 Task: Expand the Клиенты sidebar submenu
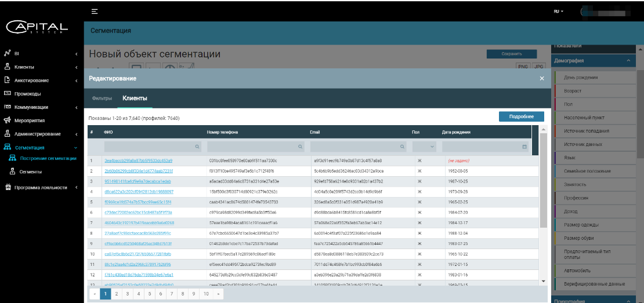77,67
